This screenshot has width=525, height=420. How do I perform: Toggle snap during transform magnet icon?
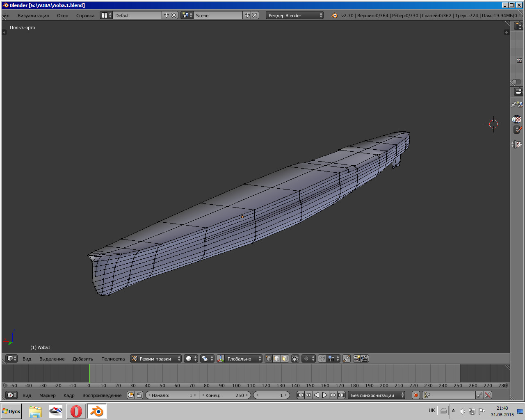click(x=322, y=358)
